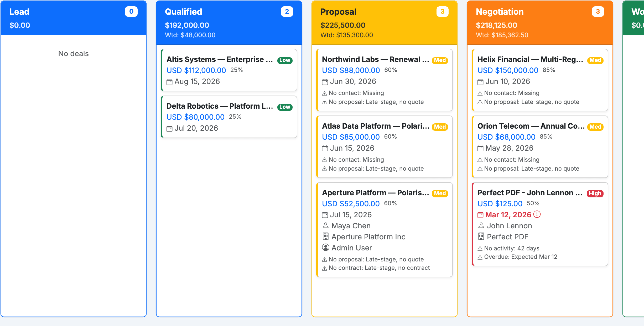Click the Lead column heading

click(x=19, y=12)
